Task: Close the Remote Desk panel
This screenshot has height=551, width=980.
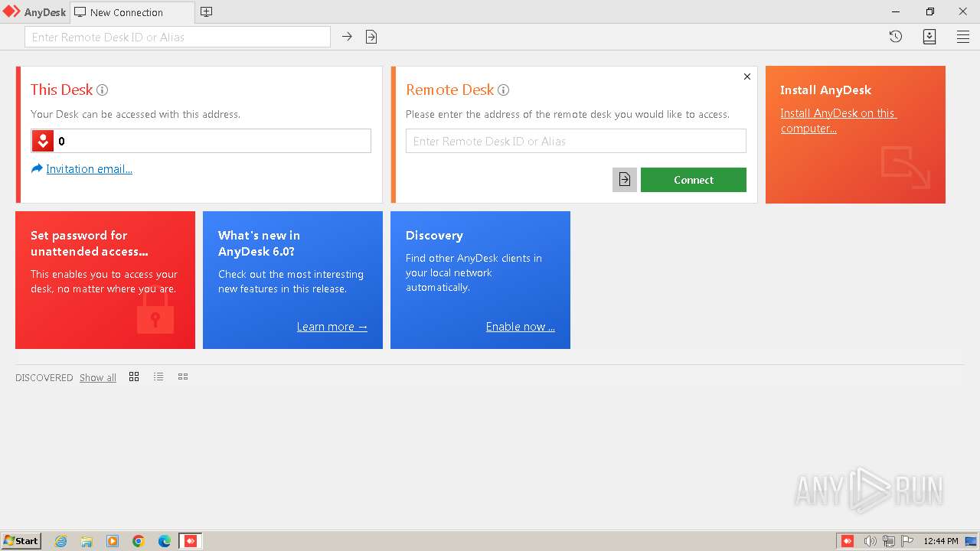Action: click(747, 77)
